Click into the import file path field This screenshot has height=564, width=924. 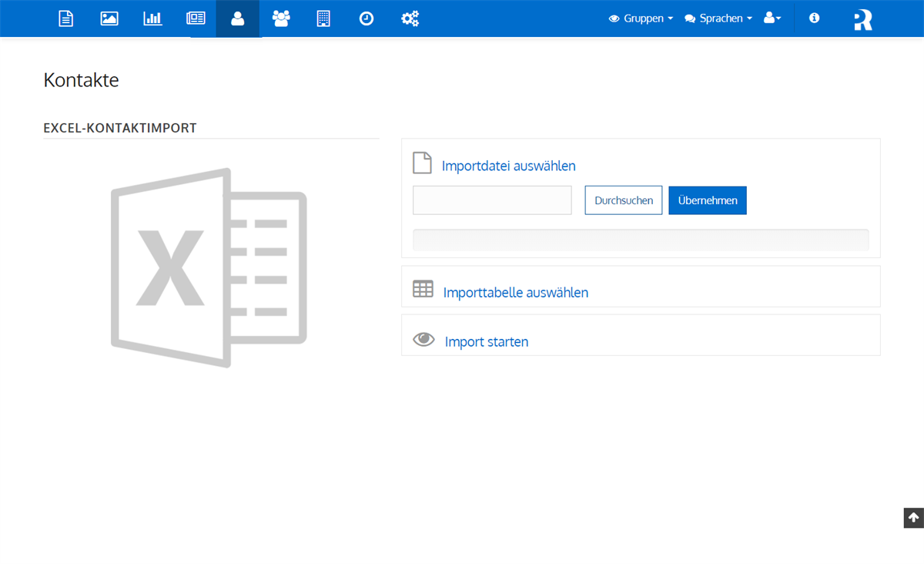tap(492, 200)
